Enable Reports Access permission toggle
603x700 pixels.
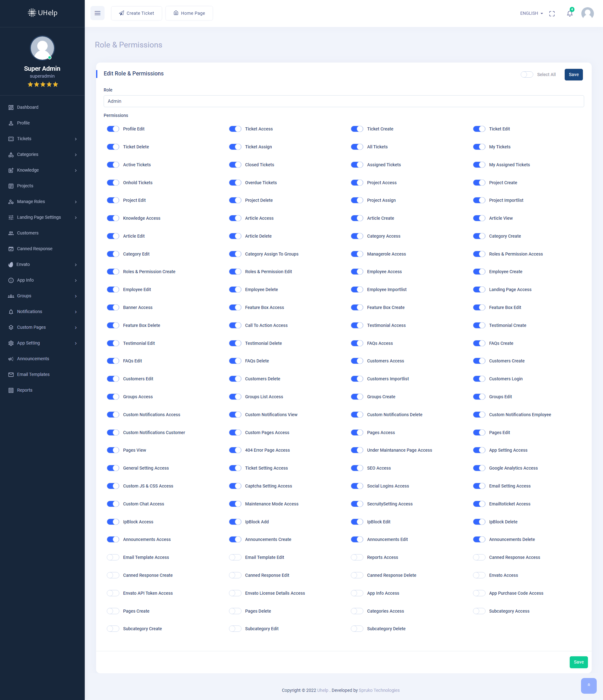coord(357,557)
